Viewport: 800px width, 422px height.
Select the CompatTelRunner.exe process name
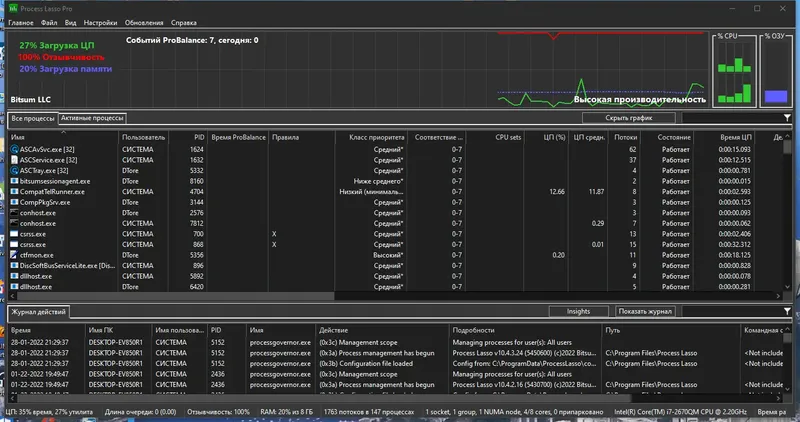point(52,192)
